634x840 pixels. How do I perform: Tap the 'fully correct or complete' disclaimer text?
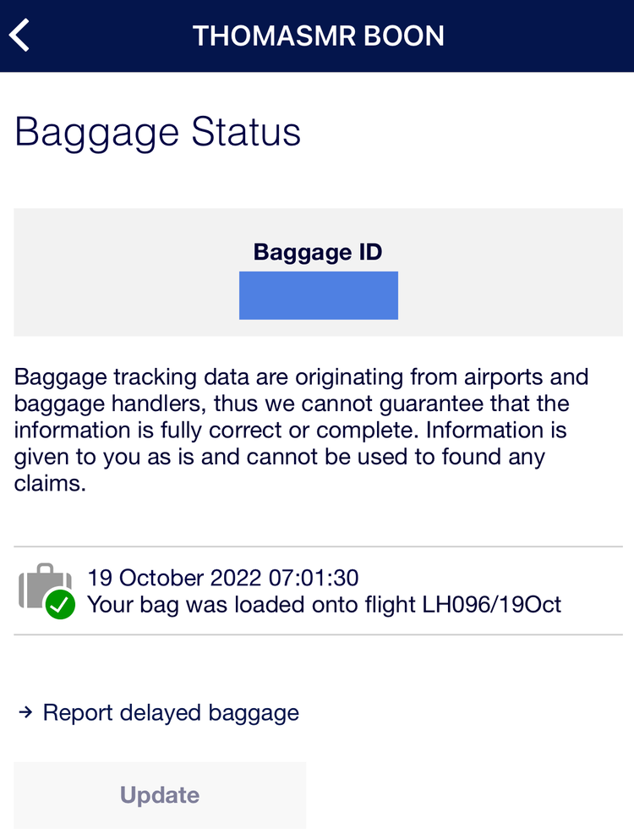(x=283, y=430)
